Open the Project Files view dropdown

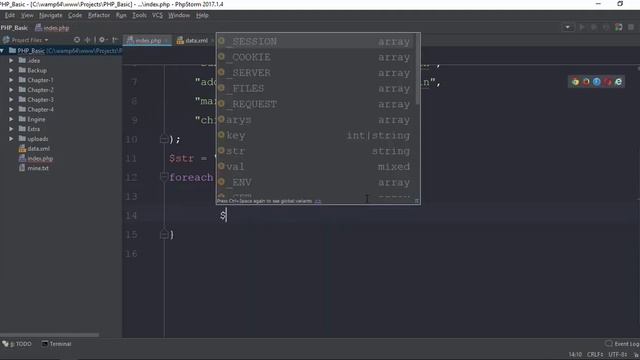[26, 40]
